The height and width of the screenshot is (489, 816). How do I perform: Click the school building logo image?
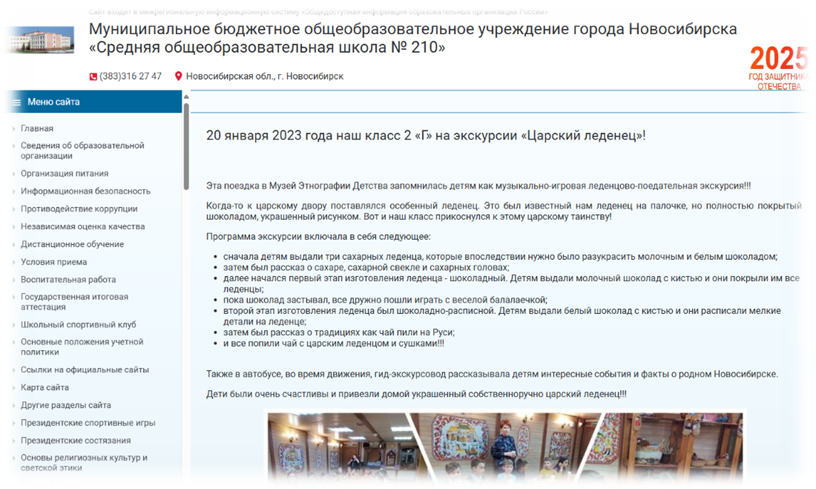click(31, 42)
